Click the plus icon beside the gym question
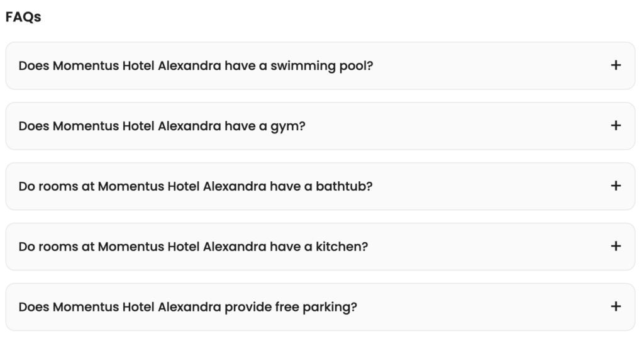The height and width of the screenshot is (341, 644). click(615, 126)
